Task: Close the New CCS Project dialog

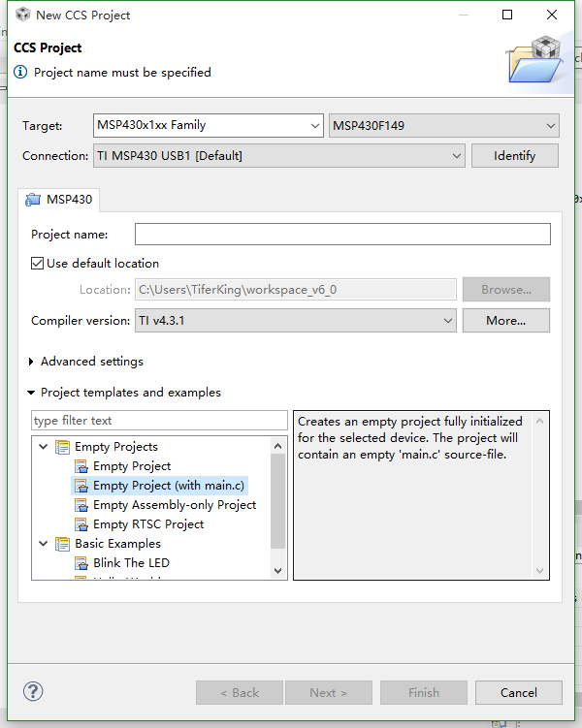Action: 552,15
